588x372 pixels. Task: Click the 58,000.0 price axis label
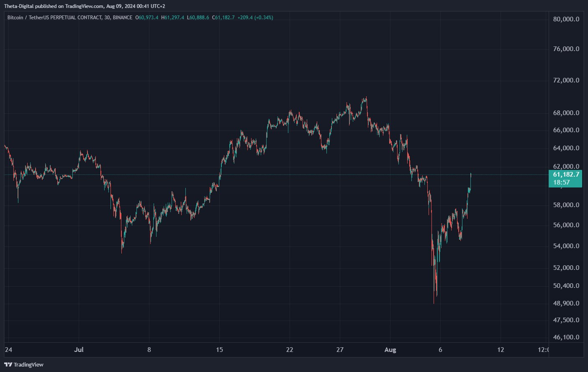pos(566,205)
